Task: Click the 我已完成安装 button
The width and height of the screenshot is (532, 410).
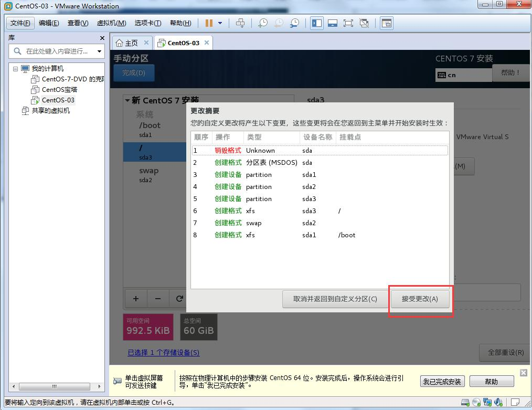Action: [442, 382]
